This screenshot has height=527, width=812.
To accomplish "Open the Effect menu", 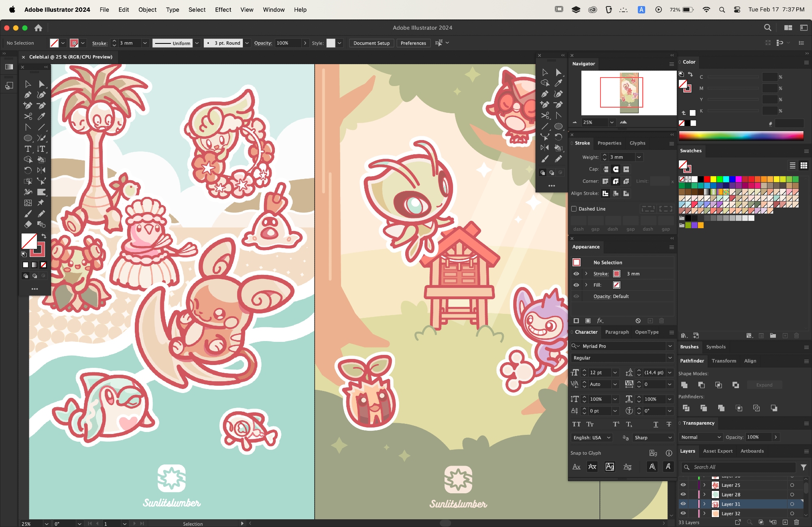I will click(x=223, y=10).
